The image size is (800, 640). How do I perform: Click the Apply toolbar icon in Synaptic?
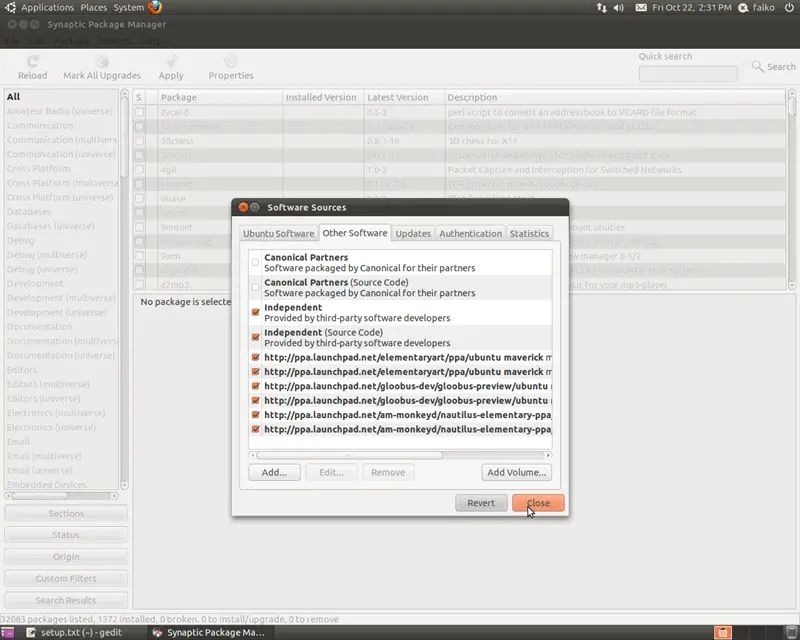[171, 62]
